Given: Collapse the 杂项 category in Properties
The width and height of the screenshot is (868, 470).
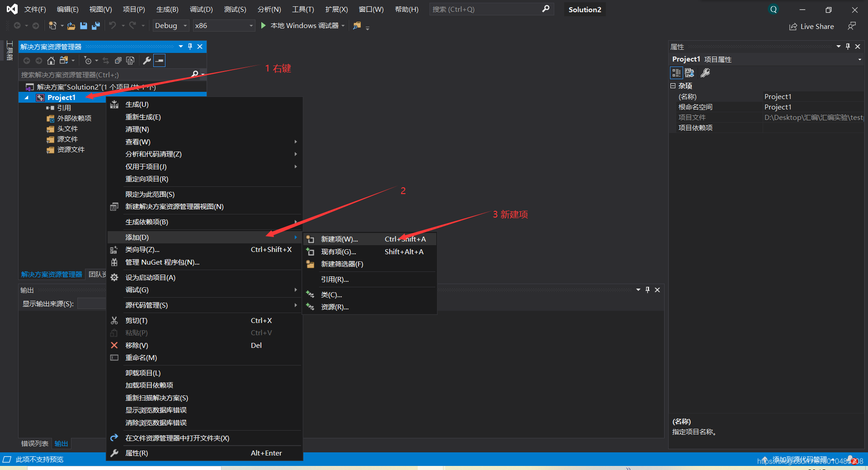Looking at the screenshot, I should [x=673, y=85].
